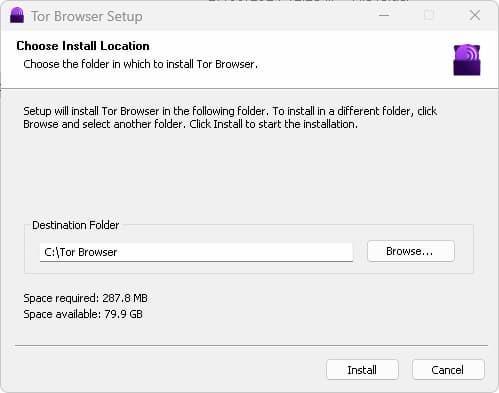Click the 'Tor Browser Setup' window title text
The width and height of the screenshot is (499, 393).
pyautogui.click(x=87, y=16)
